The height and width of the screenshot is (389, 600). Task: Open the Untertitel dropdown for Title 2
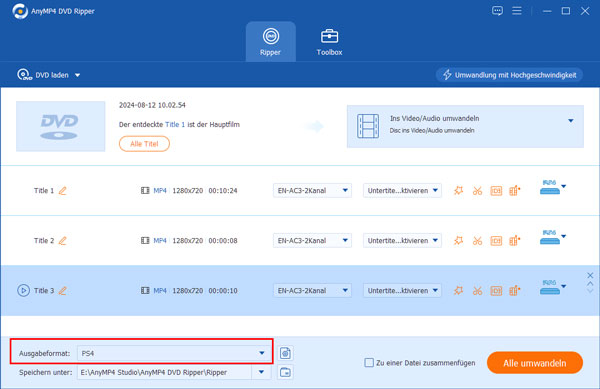402,241
